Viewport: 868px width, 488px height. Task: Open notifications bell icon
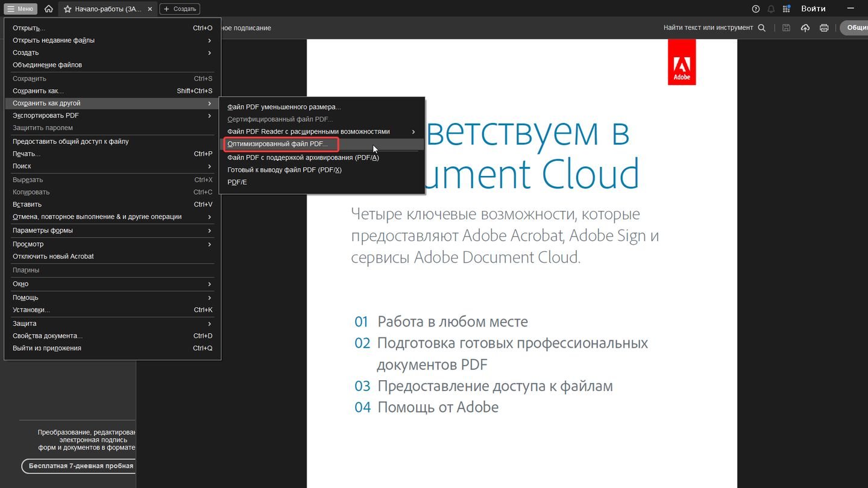771,9
